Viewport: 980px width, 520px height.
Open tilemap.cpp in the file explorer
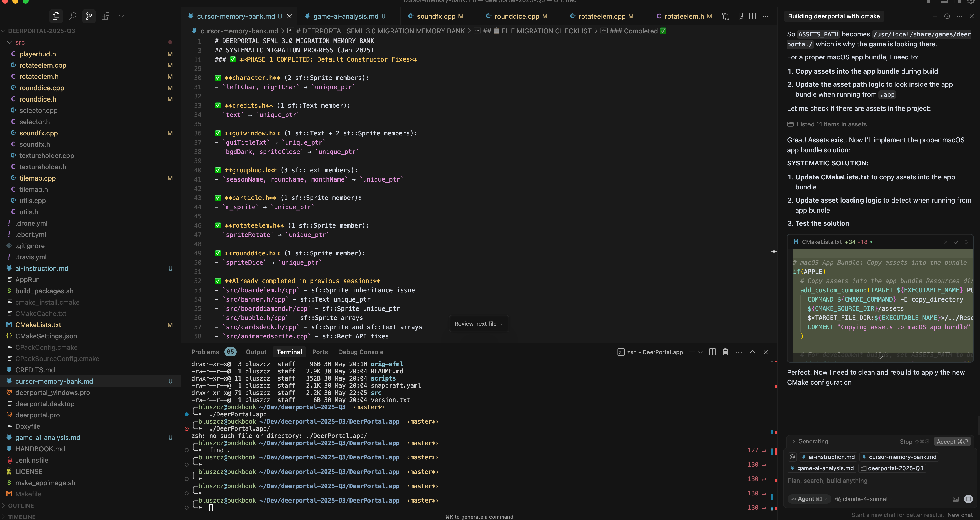click(90, 178)
